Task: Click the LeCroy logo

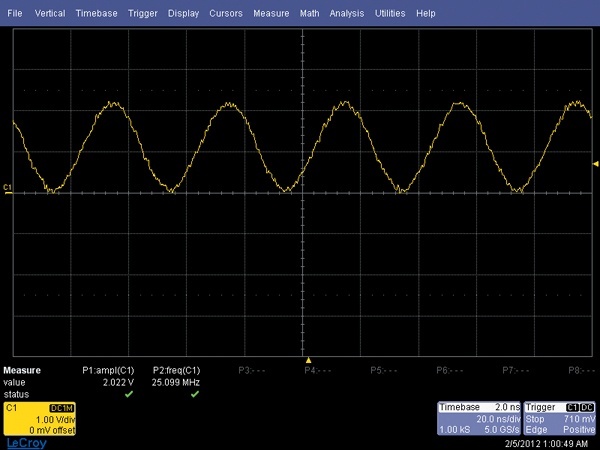Action: (25, 441)
